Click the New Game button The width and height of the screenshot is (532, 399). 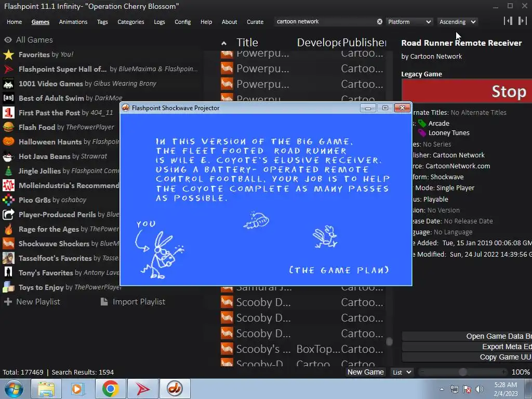365,372
